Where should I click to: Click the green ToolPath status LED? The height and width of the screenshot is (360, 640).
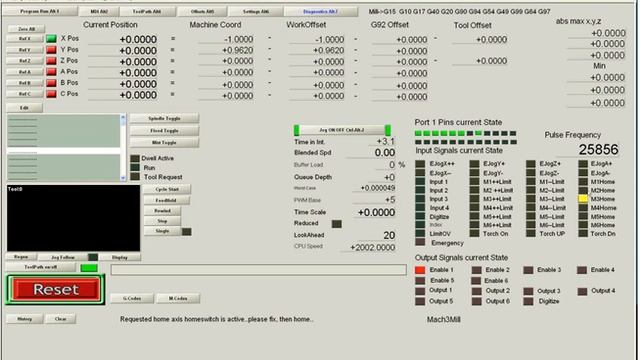pos(89,268)
